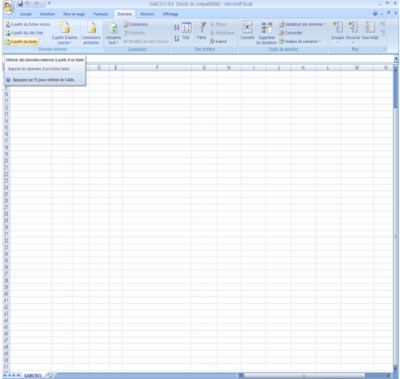Click À partir du texte button

21,42
